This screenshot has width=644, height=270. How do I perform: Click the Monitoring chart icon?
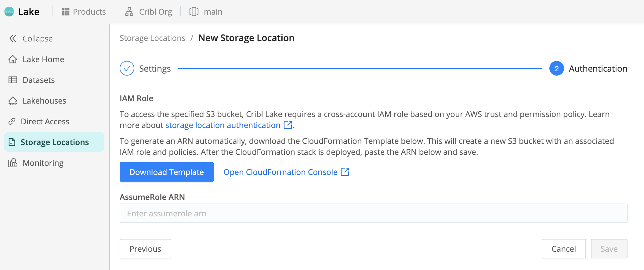tap(13, 163)
